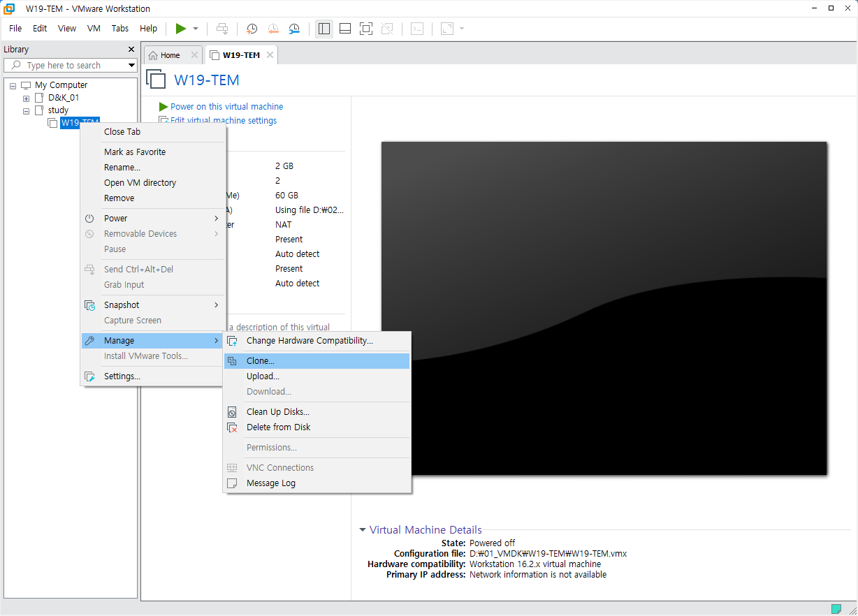Open the Edit menu
This screenshot has width=858, height=616.
coord(40,29)
